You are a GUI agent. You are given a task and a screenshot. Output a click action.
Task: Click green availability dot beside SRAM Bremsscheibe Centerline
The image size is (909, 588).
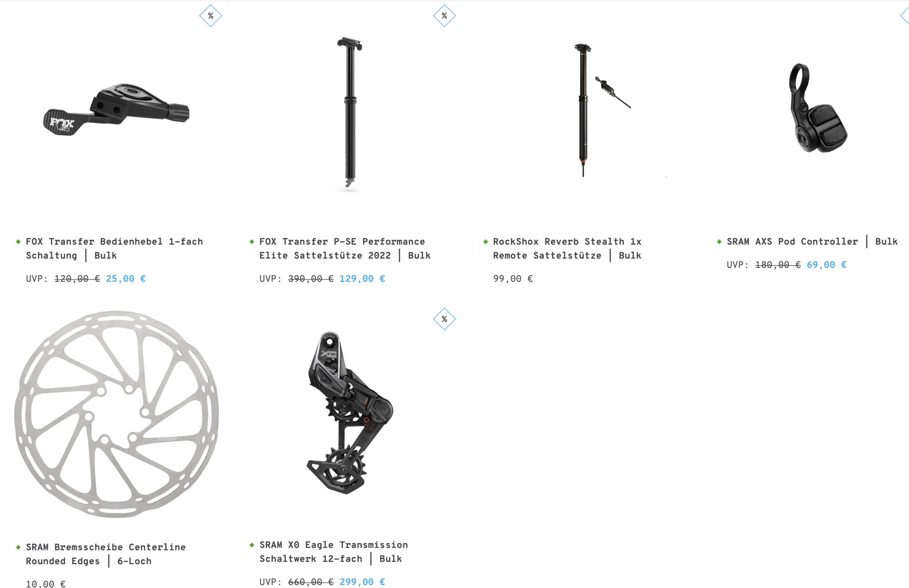coord(18,547)
